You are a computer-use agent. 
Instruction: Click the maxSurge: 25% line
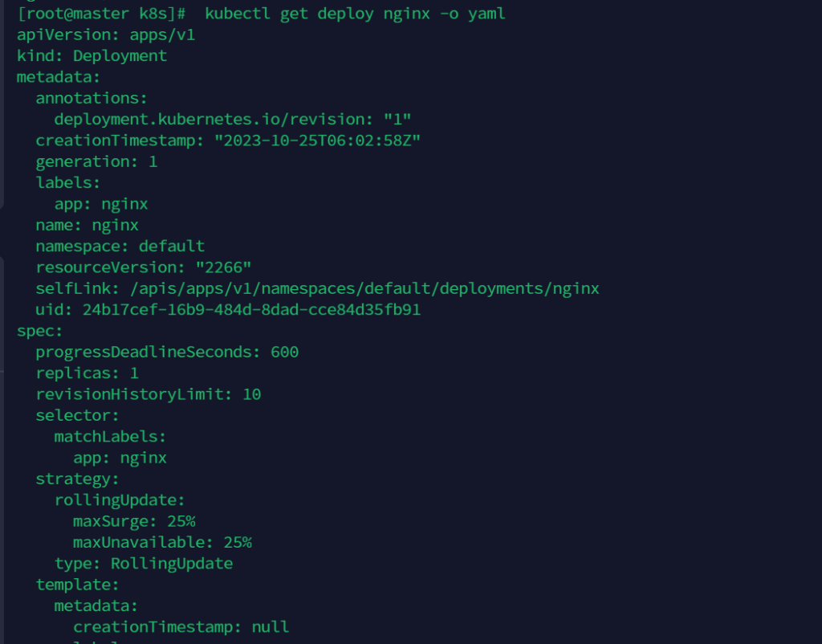coord(134,521)
